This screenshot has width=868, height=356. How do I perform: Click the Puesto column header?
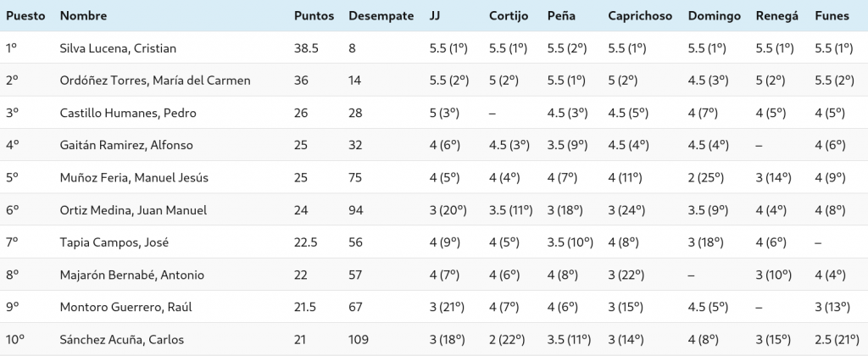pos(25,15)
